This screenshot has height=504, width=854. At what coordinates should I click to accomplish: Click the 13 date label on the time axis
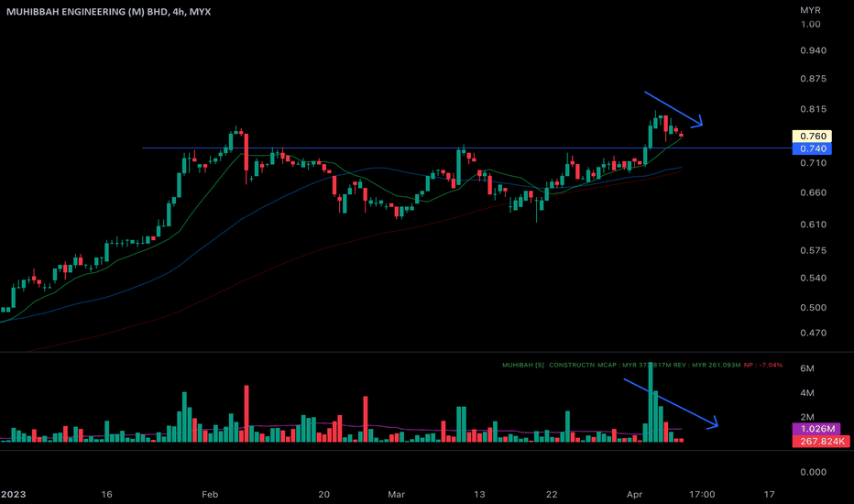pyautogui.click(x=479, y=495)
